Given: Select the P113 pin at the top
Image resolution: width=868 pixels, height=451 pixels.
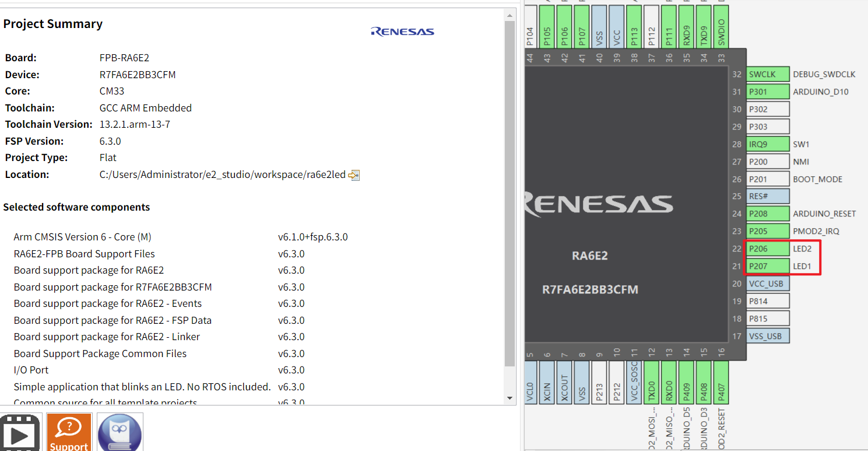Looking at the screenshot, I should click(634, 26).
